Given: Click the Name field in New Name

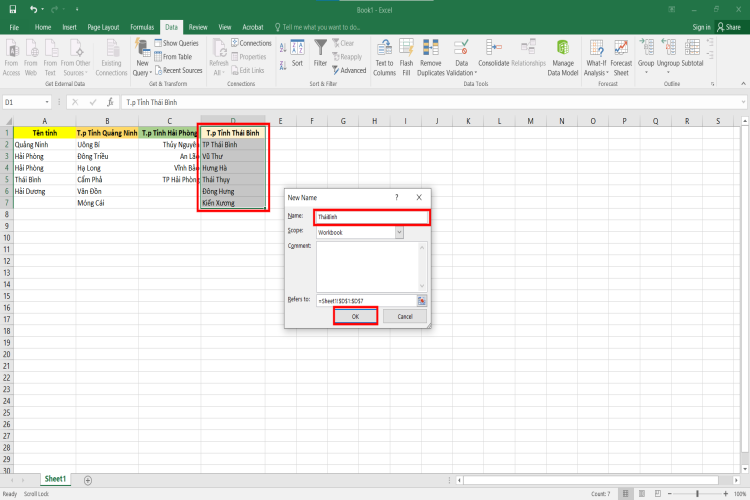Looking at the screenshot, I should click(372, 217).
